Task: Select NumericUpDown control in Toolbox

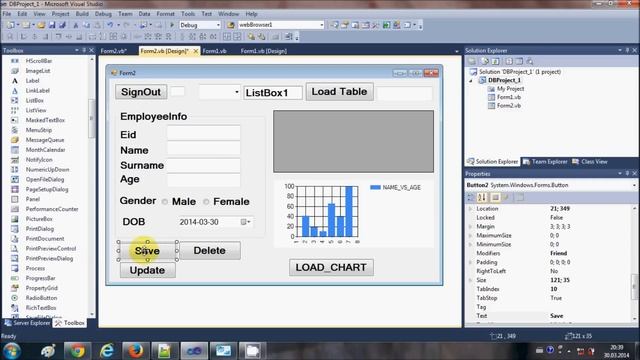Action: pos(47,169)
